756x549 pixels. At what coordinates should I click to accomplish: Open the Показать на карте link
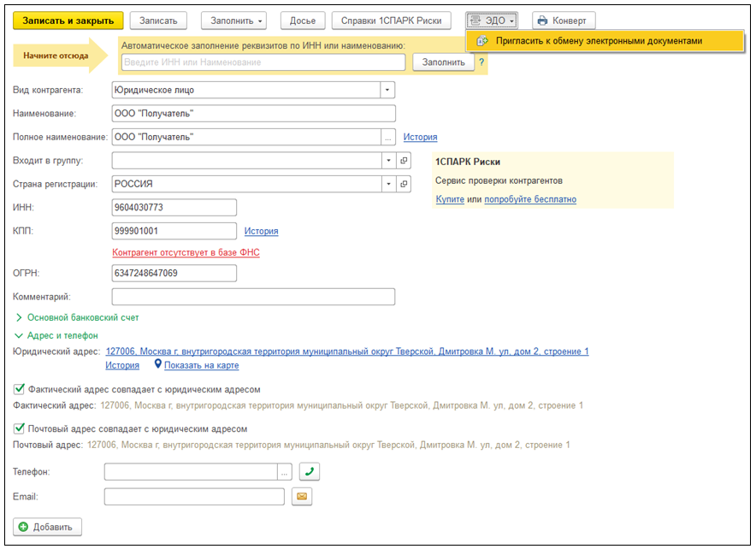coord(201,365)
